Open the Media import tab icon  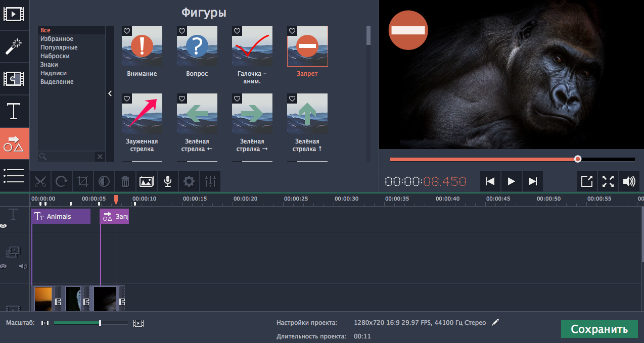[14, 15]
